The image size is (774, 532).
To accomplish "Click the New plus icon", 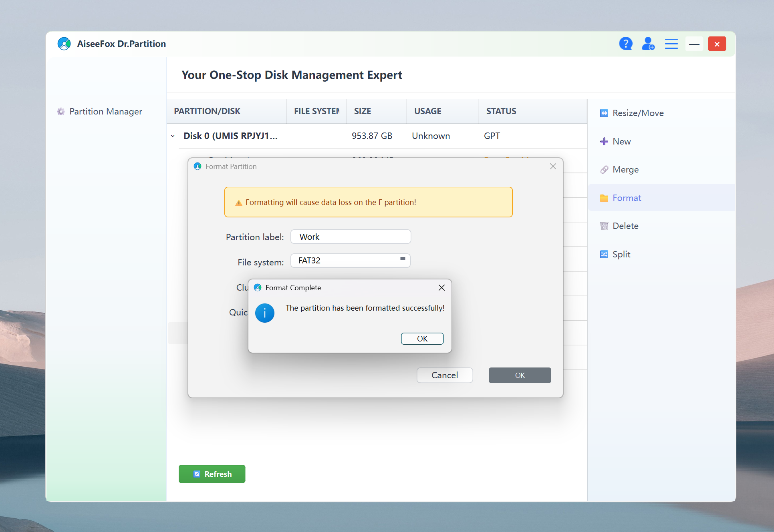I will (604, 141).
